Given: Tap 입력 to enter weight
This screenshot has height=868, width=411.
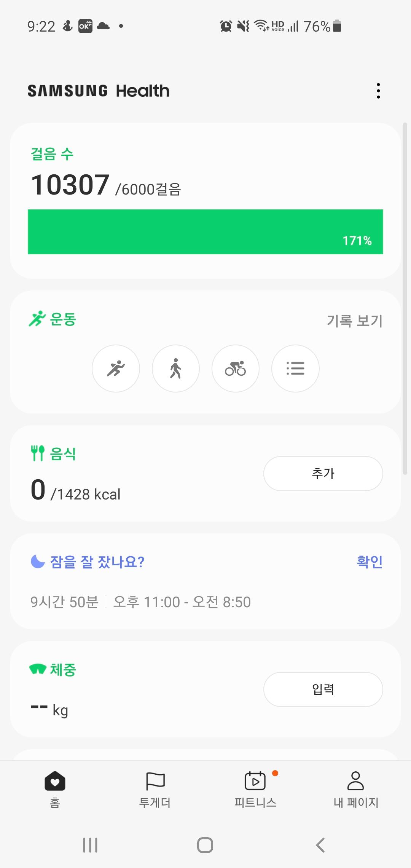Looking at the screenshot, I should coord(323,689).
